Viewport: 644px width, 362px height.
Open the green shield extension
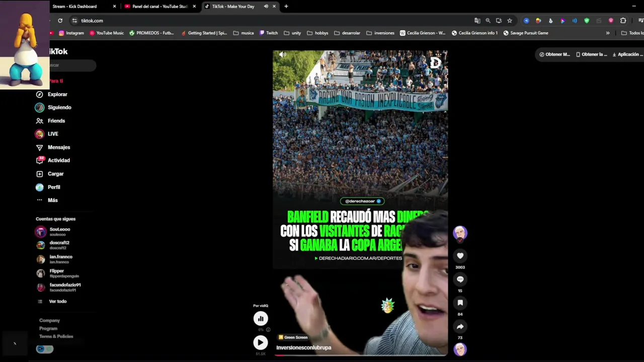click(x=587, y=21)
